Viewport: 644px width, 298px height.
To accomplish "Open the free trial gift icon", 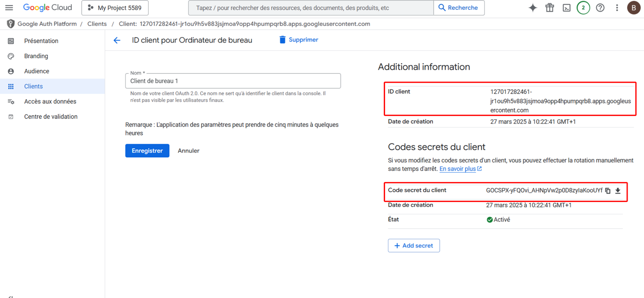I will 550,8.
